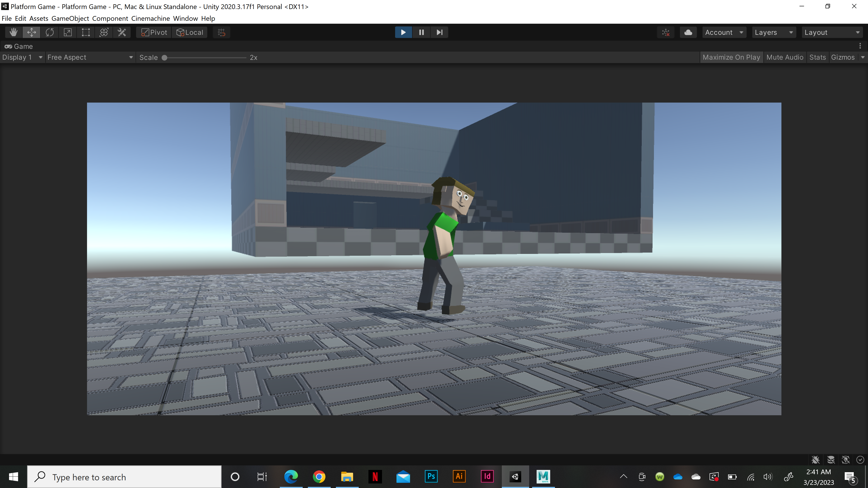Open Illustrator from taskbar
The width and height of the screenshot is (868, 488).
[x=459, y=476]
